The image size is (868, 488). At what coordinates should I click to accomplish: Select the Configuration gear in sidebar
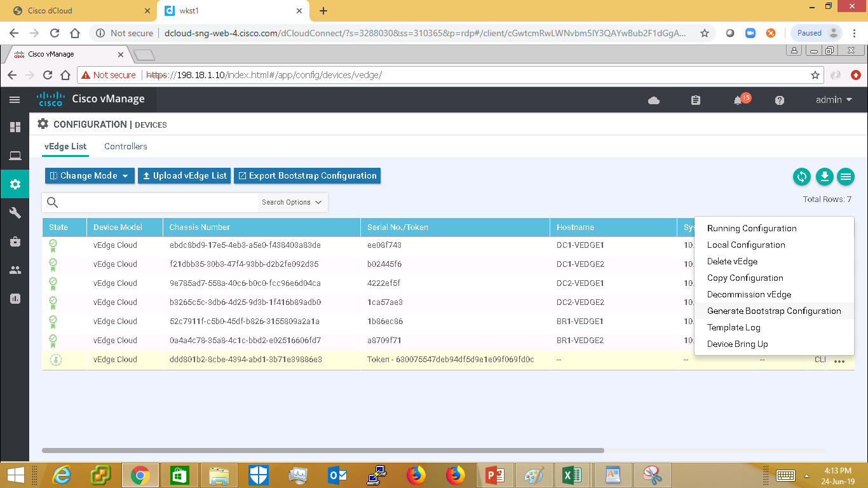click(15, 184)
